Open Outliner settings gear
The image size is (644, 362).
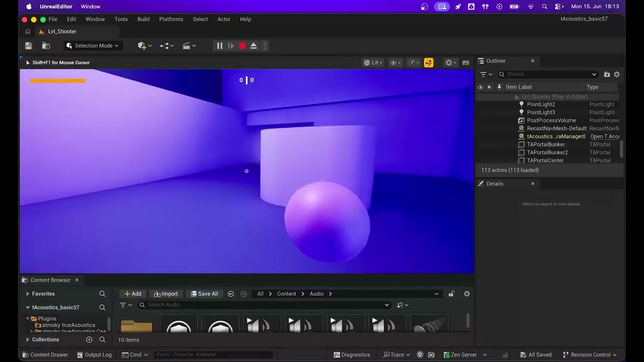coord(617,74)
